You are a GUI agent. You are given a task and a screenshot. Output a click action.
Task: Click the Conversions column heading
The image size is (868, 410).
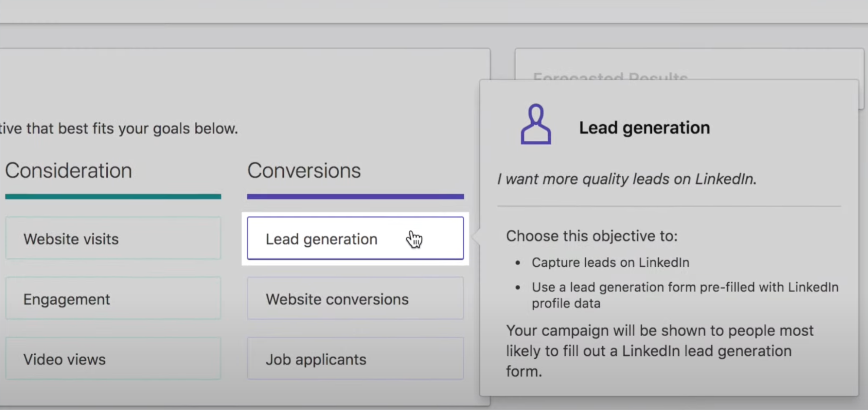click(x=304, y=170)
